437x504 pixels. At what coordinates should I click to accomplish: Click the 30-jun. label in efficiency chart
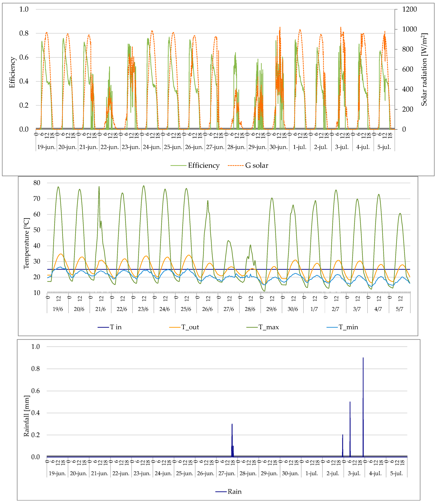tap(278, 147)
